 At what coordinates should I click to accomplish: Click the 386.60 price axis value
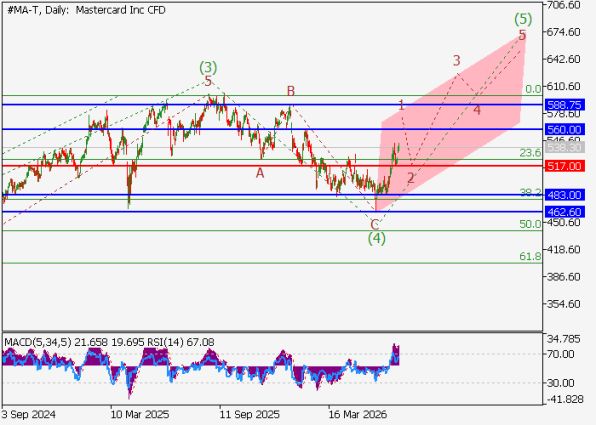pos(563,277)
